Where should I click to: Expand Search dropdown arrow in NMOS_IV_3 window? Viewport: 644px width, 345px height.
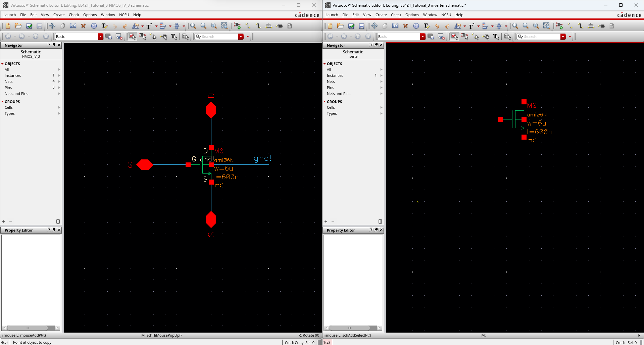tap(241, 37)
